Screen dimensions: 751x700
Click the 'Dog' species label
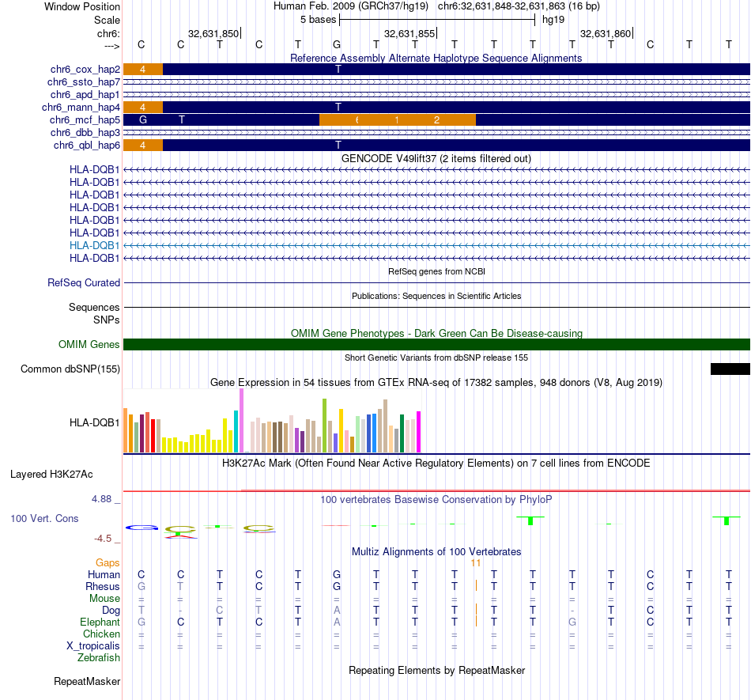111,611
